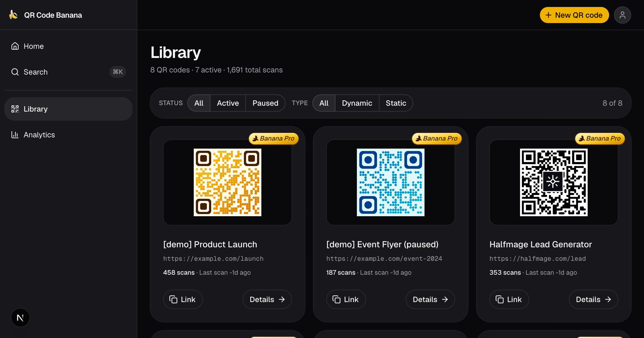644x338 pixels.
Task: Set type filter to Dynamic
Action: point(357,103)
